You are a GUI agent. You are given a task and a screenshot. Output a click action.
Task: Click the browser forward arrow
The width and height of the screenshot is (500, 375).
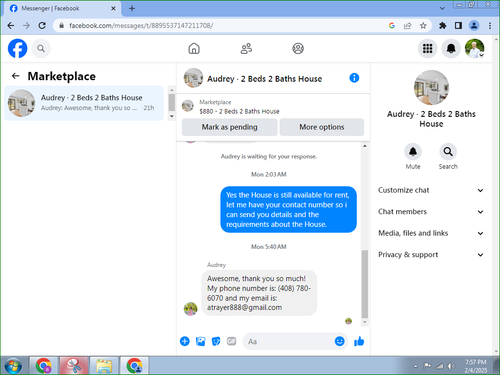click(x=26, y=25)
